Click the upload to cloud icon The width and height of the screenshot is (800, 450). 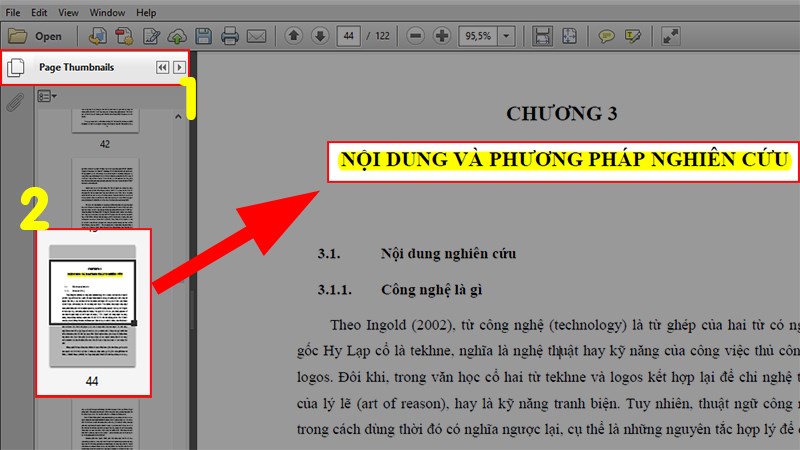[x=177, y=36]
